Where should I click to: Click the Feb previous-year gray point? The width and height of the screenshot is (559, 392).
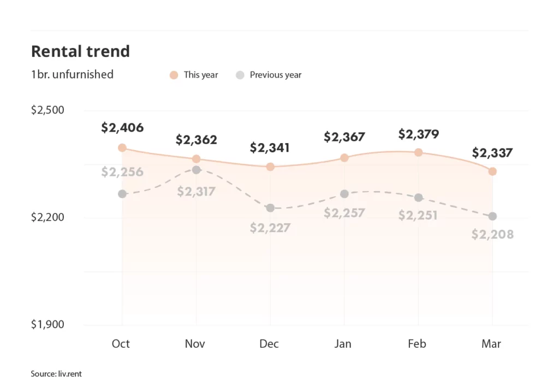pyautogui.click(x=419, y=198)
